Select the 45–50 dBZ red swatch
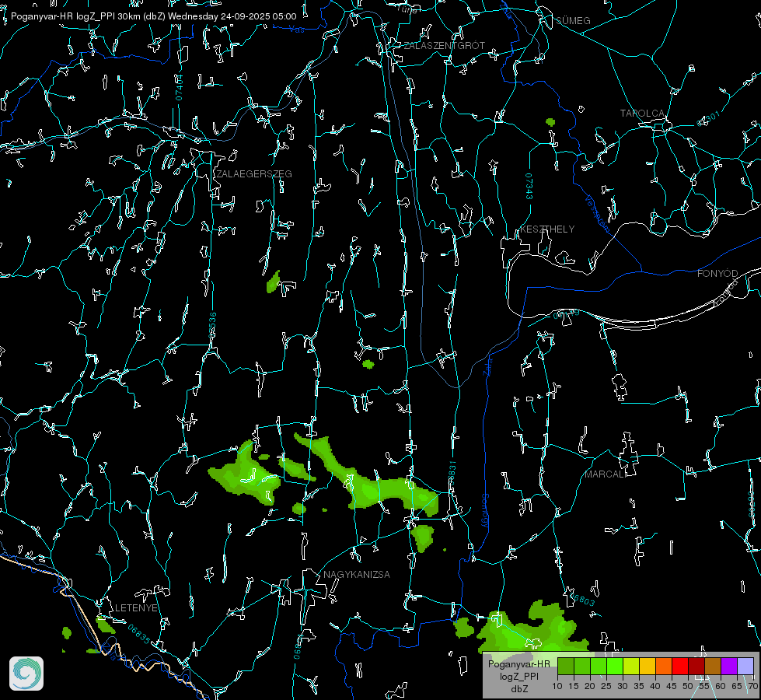 click(x=680, y=666)
